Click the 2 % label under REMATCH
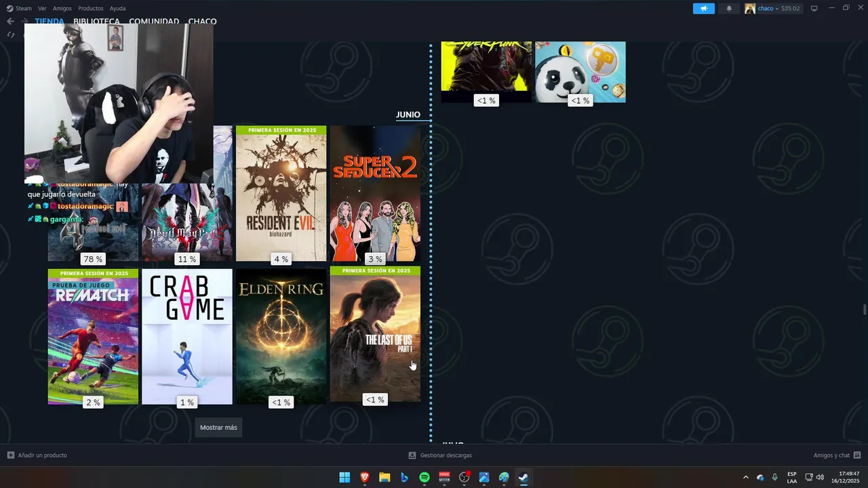 pyautogui.click(x=93, y=402)
